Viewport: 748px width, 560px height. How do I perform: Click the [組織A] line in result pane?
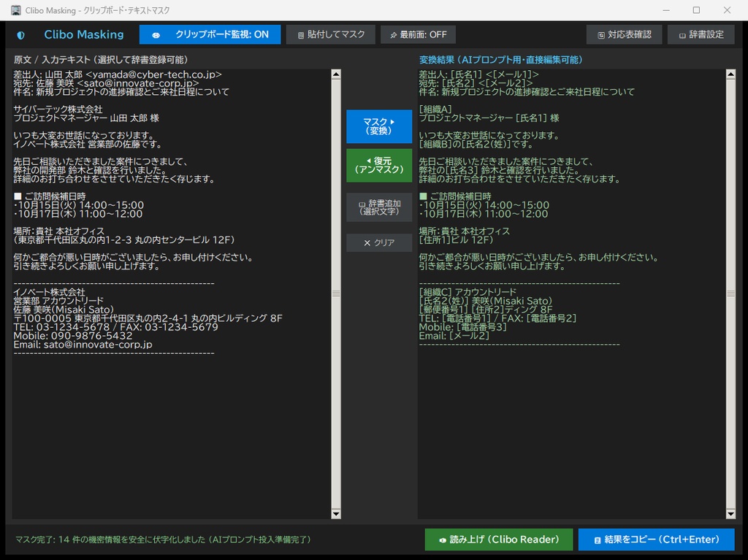(435, 110)
